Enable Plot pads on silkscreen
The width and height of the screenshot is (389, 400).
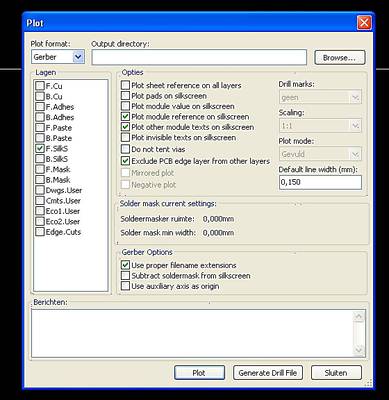[x=125, y=96]
